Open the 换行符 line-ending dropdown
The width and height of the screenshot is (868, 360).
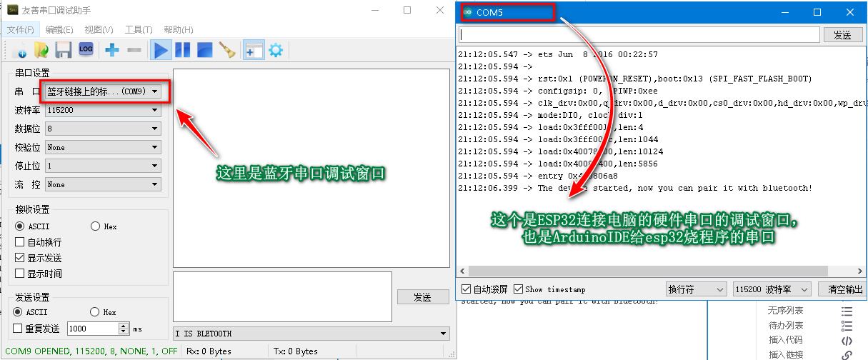click(x=696, y=289)
